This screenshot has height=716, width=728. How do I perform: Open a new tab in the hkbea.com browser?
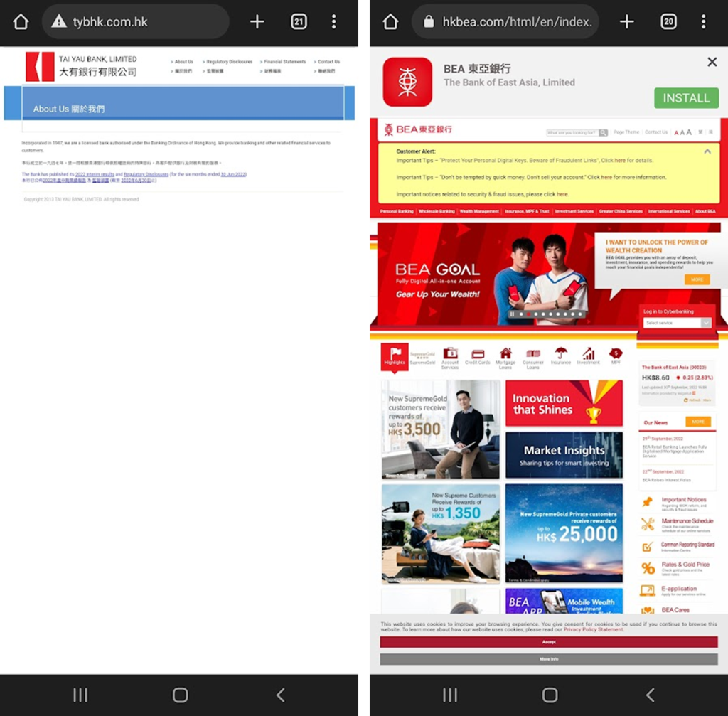(x=627, y=21)
